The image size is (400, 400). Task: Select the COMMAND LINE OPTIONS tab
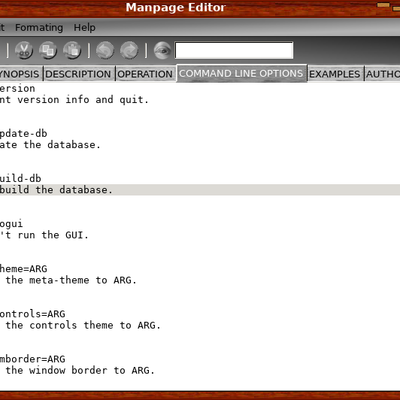pyautogui.click(x=241, y=73)
